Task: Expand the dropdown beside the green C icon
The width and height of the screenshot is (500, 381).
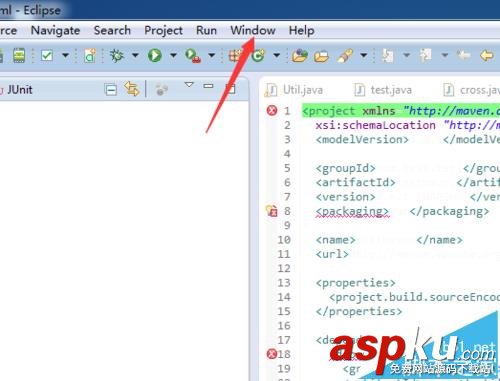Action: pyautogui.click(x=276, y=55)
